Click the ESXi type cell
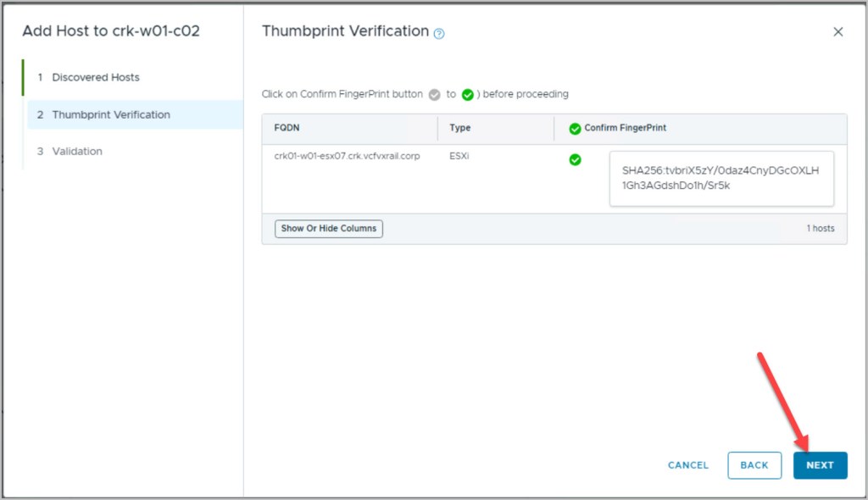Screen dimensions: 868x500 click(x=459, y=157)
